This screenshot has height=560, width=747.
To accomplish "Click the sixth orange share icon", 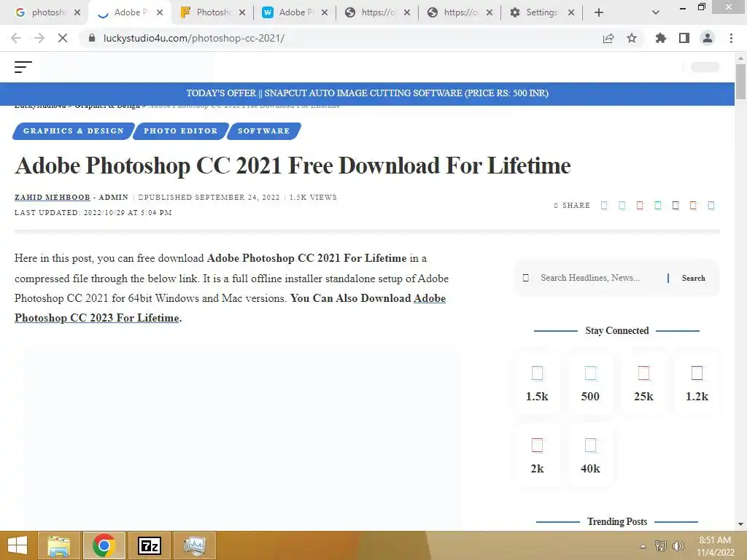I will tap(693, 205).
